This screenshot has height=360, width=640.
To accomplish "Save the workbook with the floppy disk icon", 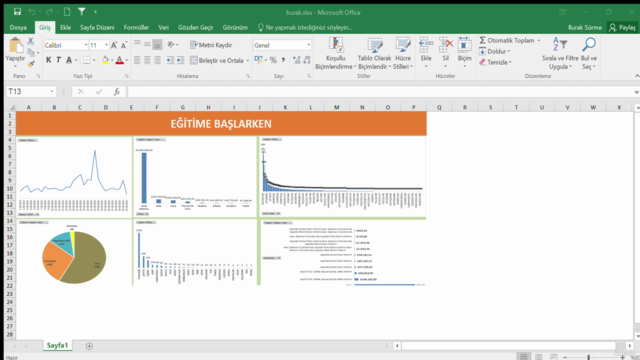I will (x=17, y=12).
